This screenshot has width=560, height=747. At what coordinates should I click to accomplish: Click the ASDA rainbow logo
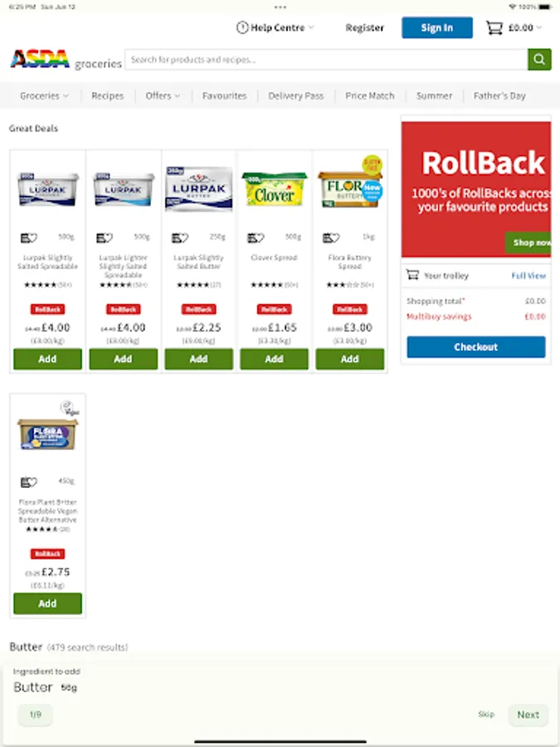[x=40, y=60]
